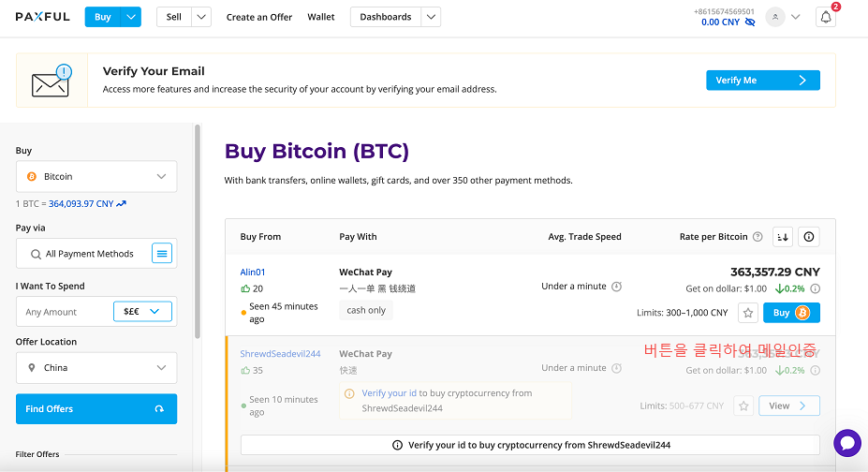Click the envelope alert icon in email banner
Screen dimensions: 868x472
tap(51, 81)
